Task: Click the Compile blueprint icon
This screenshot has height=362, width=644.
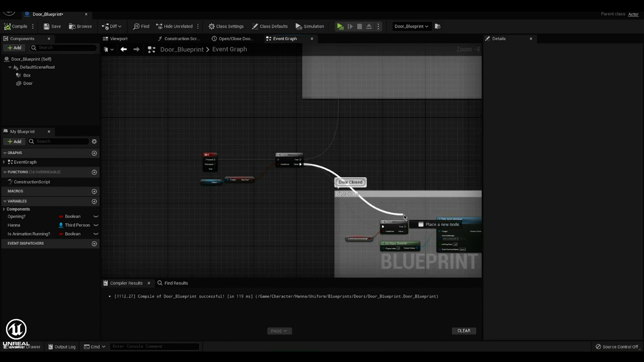Action: click(x=8, y=26)
